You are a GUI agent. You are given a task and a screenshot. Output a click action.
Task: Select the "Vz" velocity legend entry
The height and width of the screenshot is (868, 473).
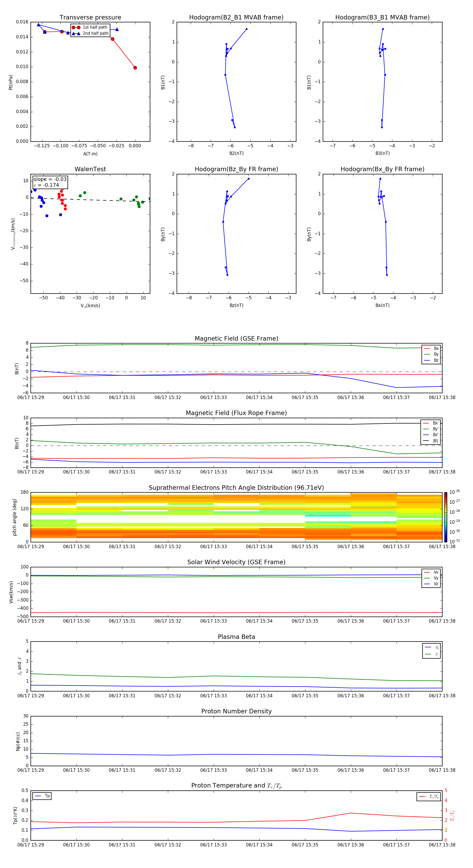[x=431, y=584]
